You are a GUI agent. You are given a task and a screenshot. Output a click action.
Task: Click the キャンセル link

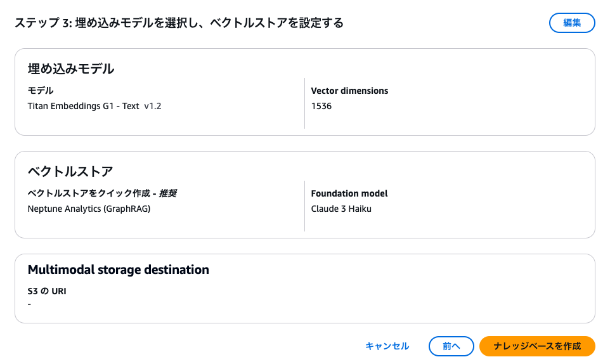[x=387, y=346]
